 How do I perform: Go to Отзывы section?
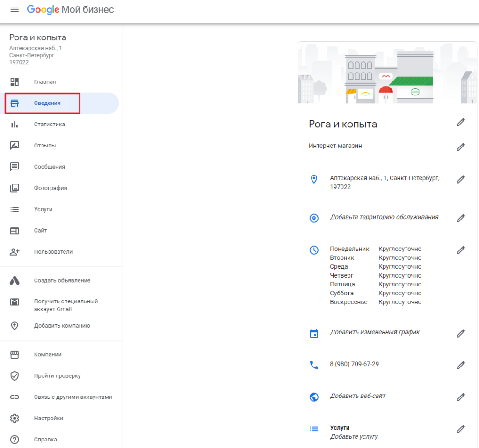tap(45, 146)
